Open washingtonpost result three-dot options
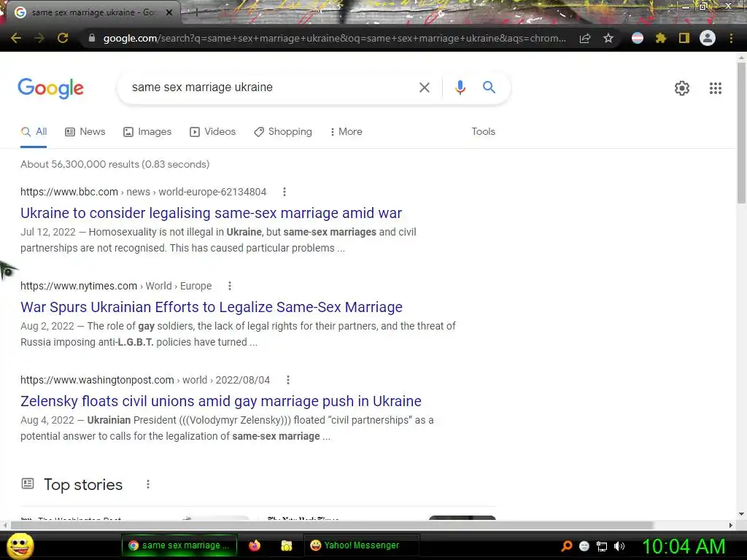This screenshot has height=560, width=747. click(287, 380)
